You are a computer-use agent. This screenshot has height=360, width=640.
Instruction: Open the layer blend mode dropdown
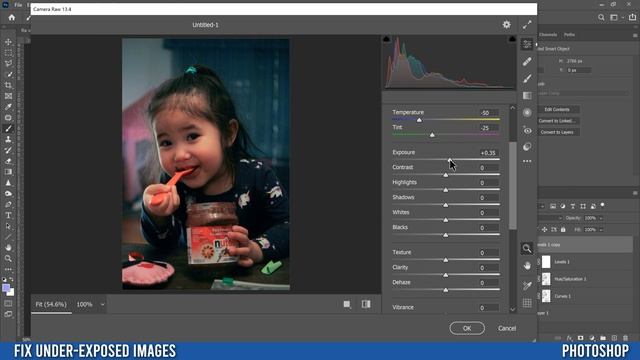coord(560,218)
